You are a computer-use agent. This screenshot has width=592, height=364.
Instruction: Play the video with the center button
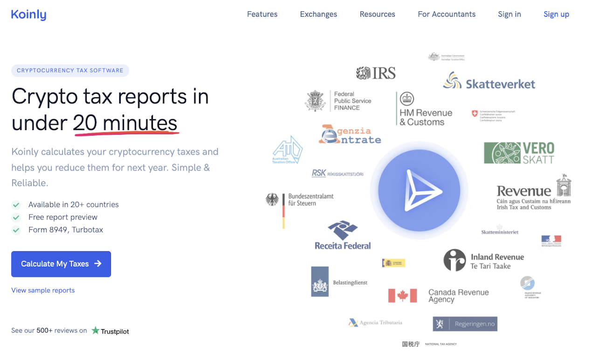click(x=419, y=191)
